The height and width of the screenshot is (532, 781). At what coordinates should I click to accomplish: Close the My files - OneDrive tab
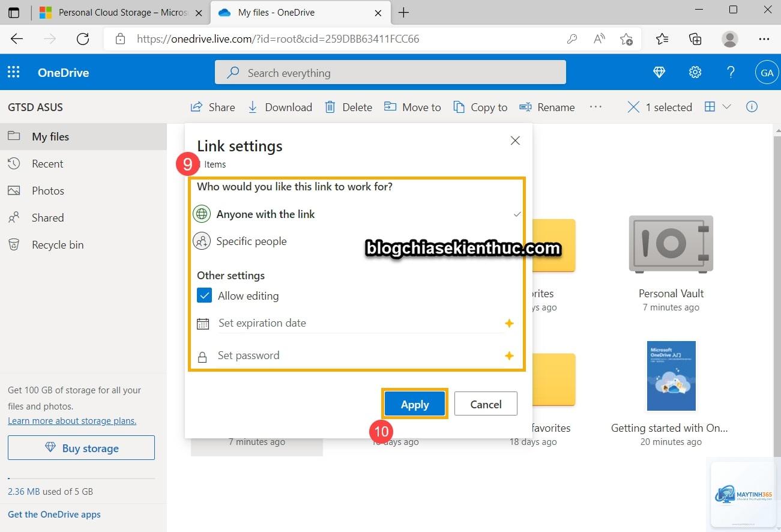point(378,12)
